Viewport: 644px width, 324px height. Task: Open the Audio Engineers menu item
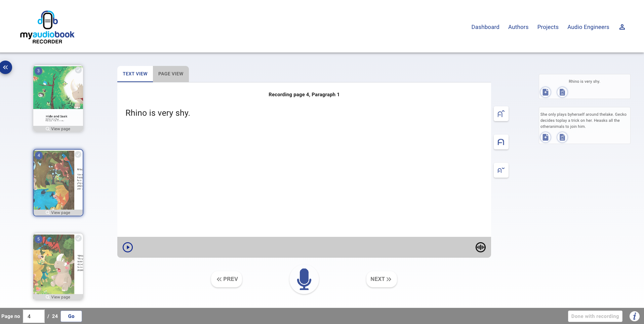588,27
